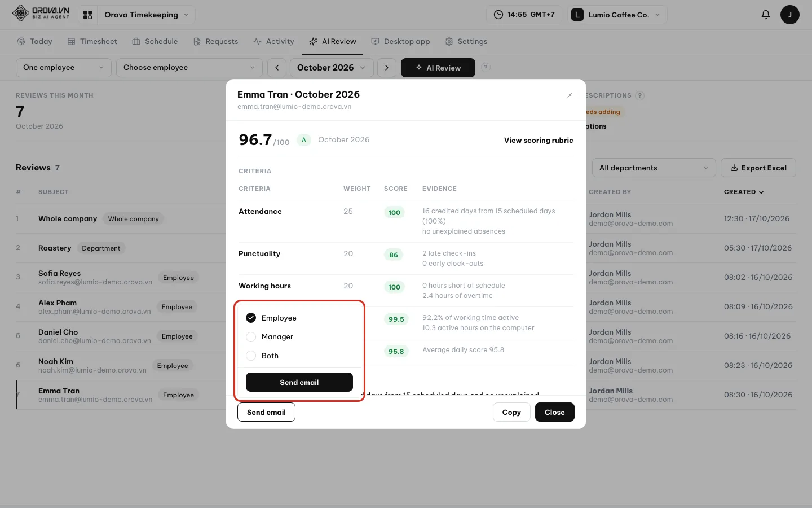
Task: Click the Orova.vn logo
Action: [41, 13]
